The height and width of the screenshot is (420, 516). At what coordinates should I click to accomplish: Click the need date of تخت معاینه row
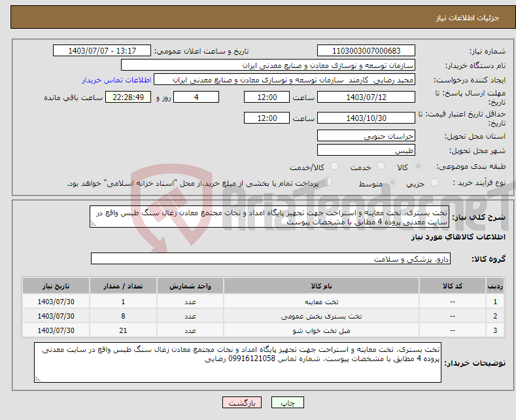pos(56,302)
